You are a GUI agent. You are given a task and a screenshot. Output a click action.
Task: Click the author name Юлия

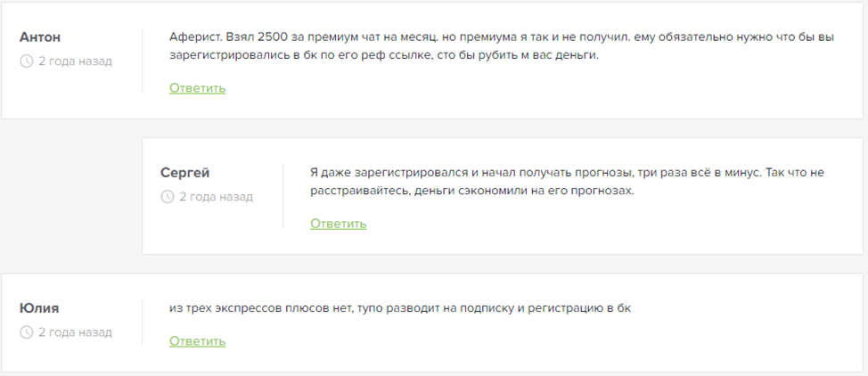coord(40,308)
